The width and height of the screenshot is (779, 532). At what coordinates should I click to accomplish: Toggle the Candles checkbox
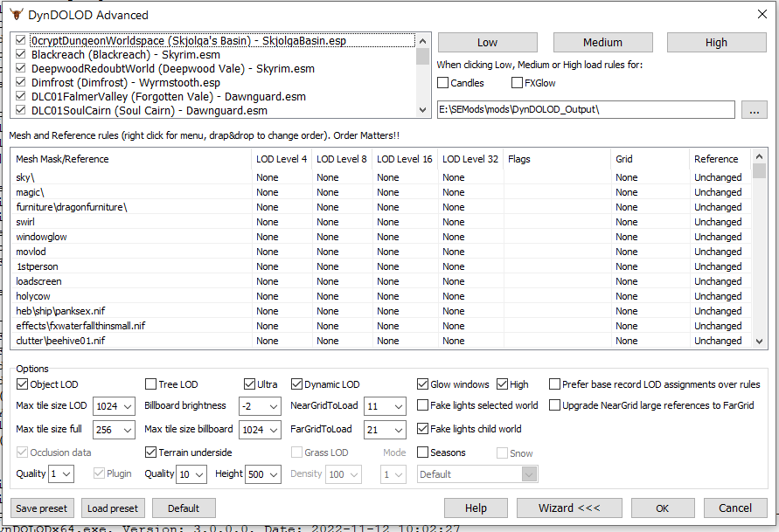point(443,83)
